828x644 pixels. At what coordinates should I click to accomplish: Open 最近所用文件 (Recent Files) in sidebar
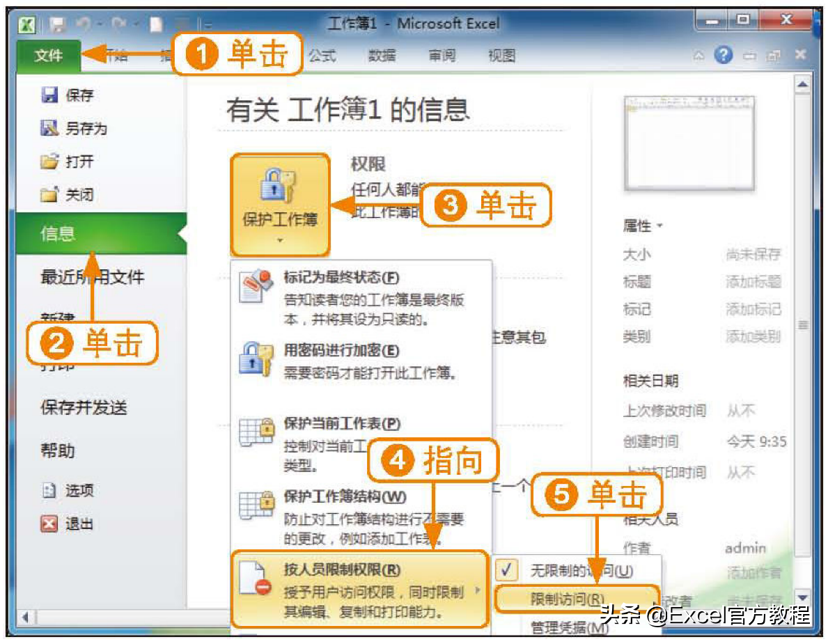click(x=93, y=276)
